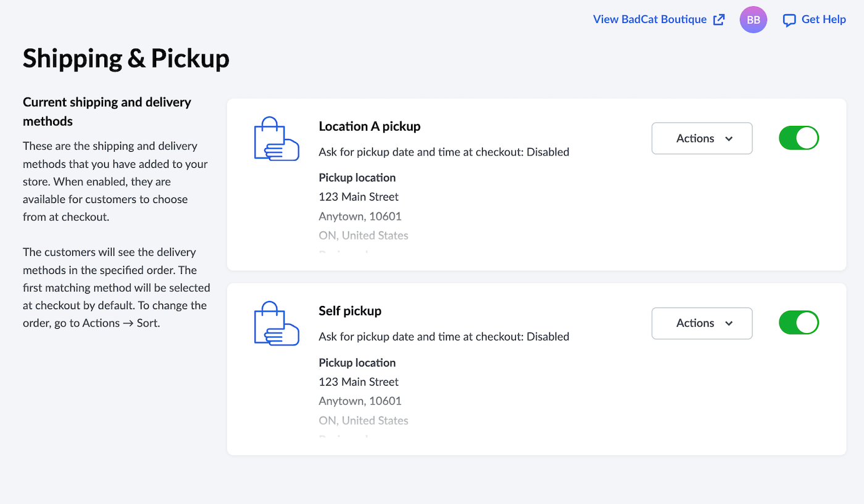This screenshot has width=864, height=504.
Task: Click Pickup location label in Location A card
Action: tap(357, 178)
